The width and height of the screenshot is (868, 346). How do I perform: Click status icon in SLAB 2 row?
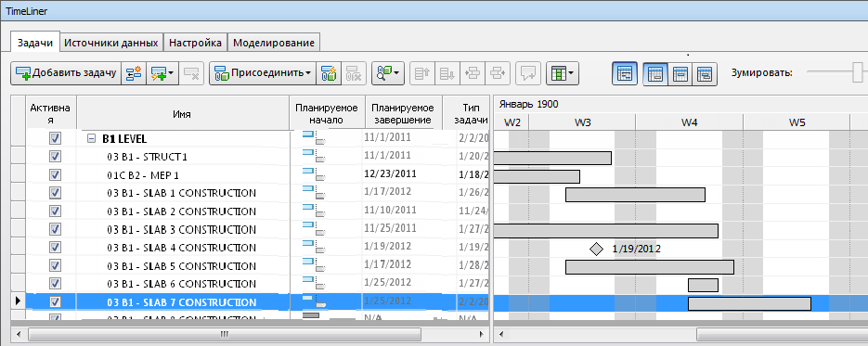click(314, 210)
